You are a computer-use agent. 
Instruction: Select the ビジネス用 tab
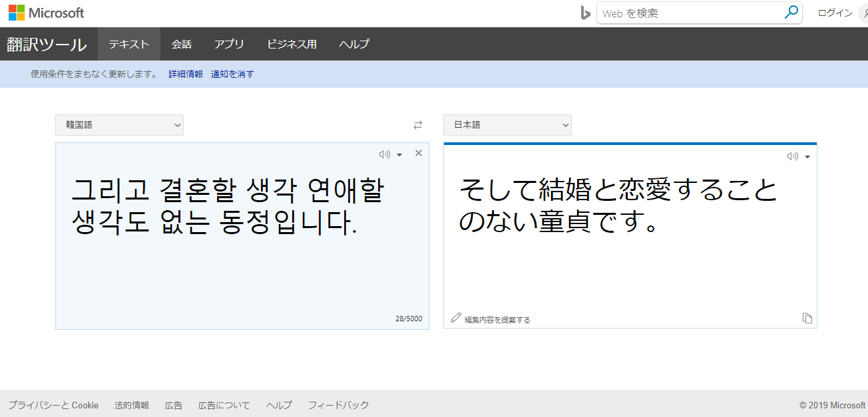tap(292, 44)
